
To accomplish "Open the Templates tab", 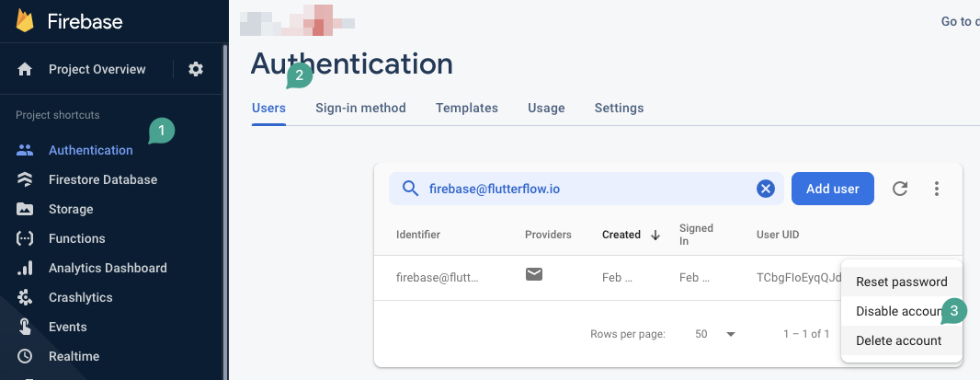I will (x=467, y=108).
